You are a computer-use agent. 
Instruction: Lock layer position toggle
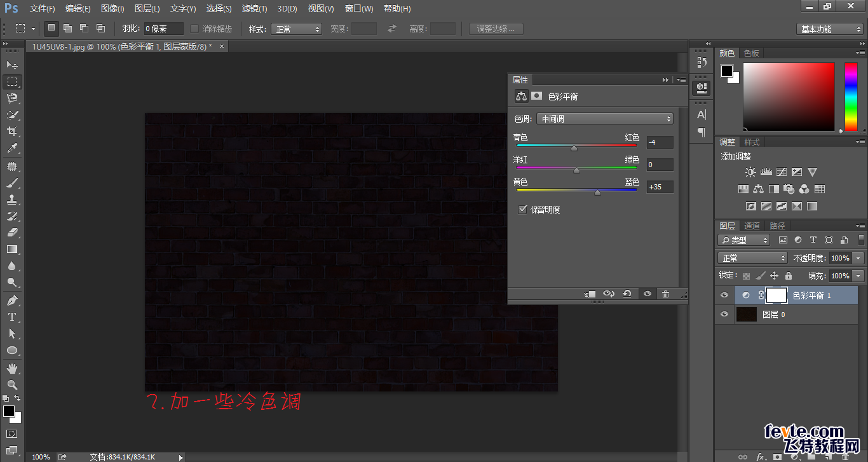pyautogui.click(x=774, y=276)
